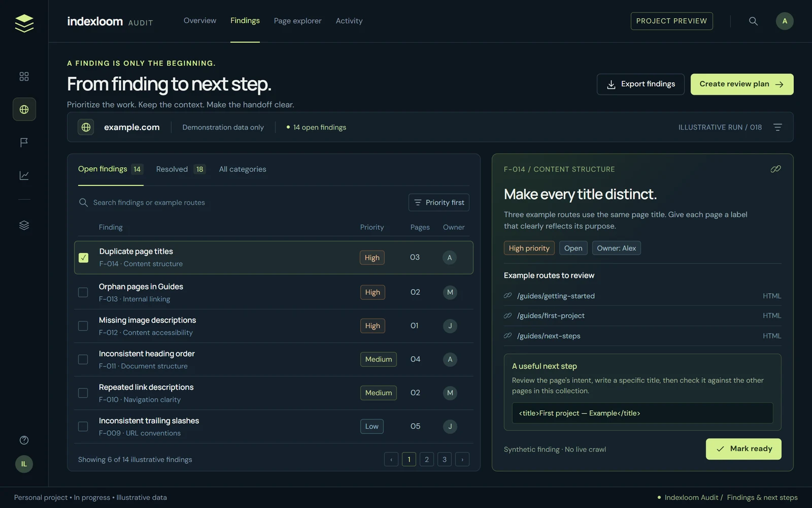Open the All categories filter

tap(243, 169)
